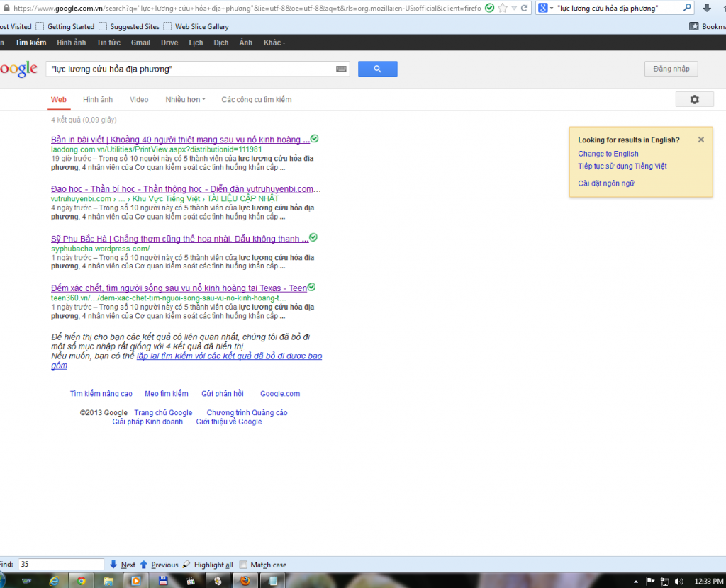
Task: Open Google Chrome from the taskbar
Action: pyautogui.click(x=82, y=581)
